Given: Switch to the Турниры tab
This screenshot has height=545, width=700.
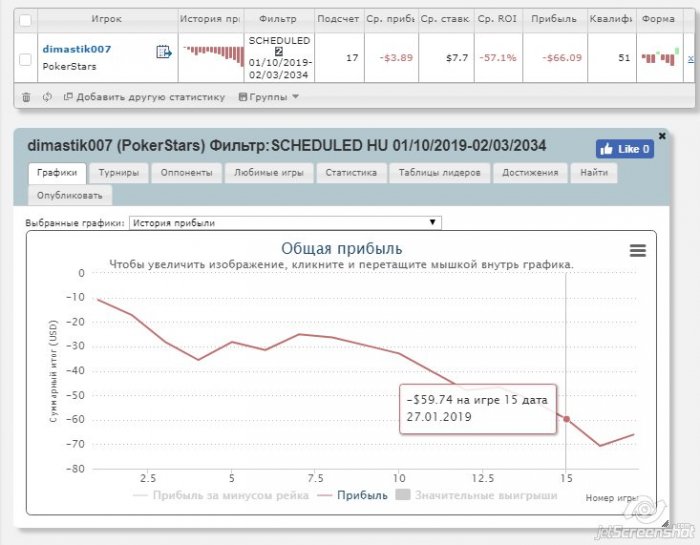Looking at the screenshot, I should click(x=118, y=173).
